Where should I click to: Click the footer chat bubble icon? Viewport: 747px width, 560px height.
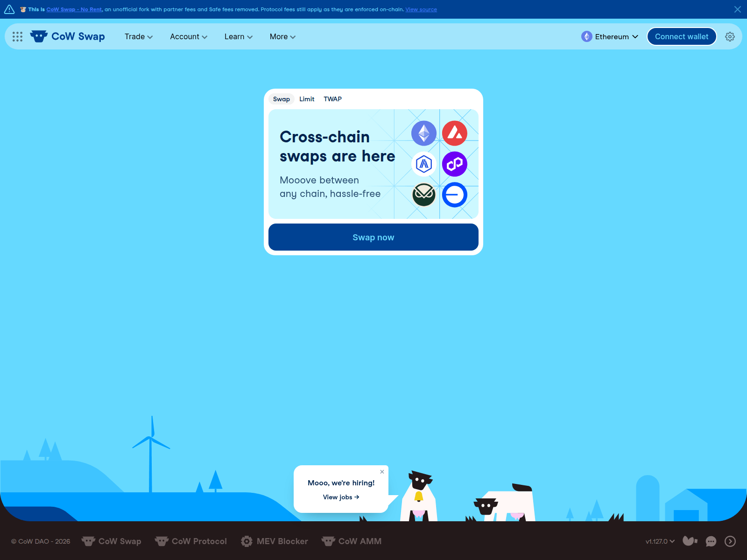point(711,541)
